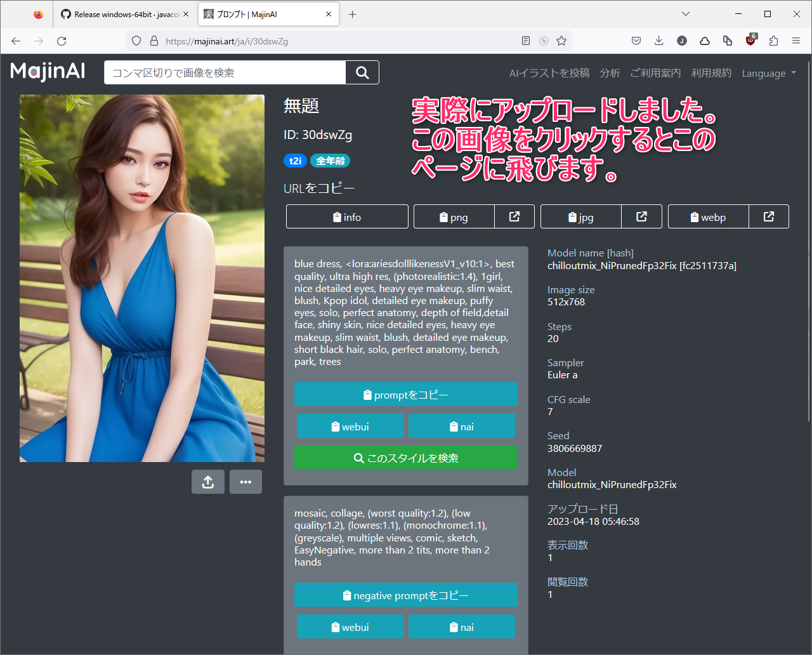
Task: Click the browser extensions puzzle icon
Action: 773,41
